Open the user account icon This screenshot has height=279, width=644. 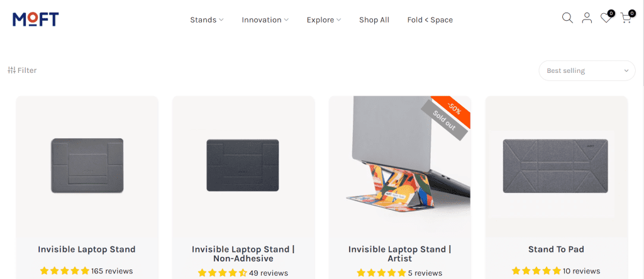tap(587, 18)
